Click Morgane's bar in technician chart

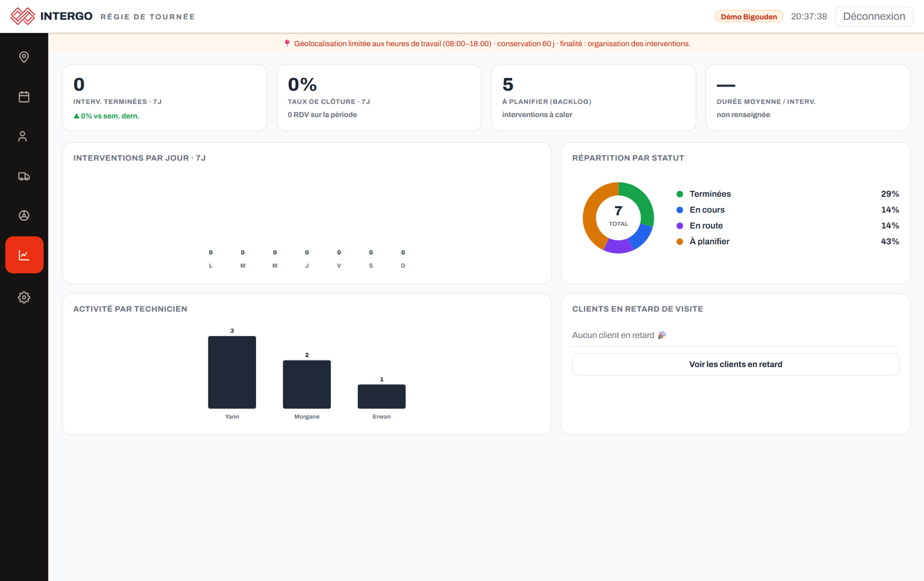(307, 384)
